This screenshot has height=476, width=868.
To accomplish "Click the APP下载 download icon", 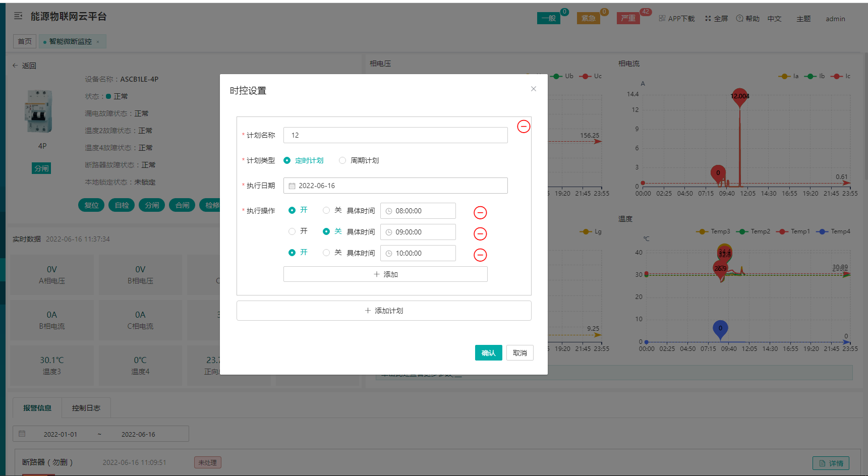I will pyautogui.click(x=662, y=19).
